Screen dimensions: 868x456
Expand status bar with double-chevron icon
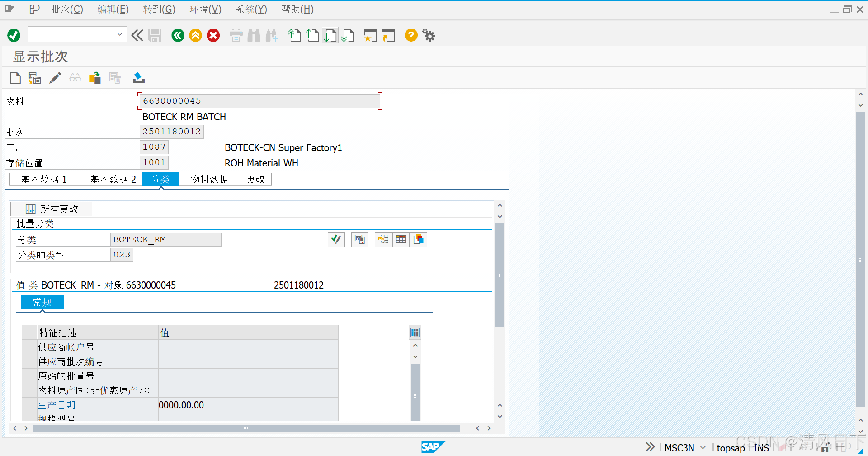(650, 447)
